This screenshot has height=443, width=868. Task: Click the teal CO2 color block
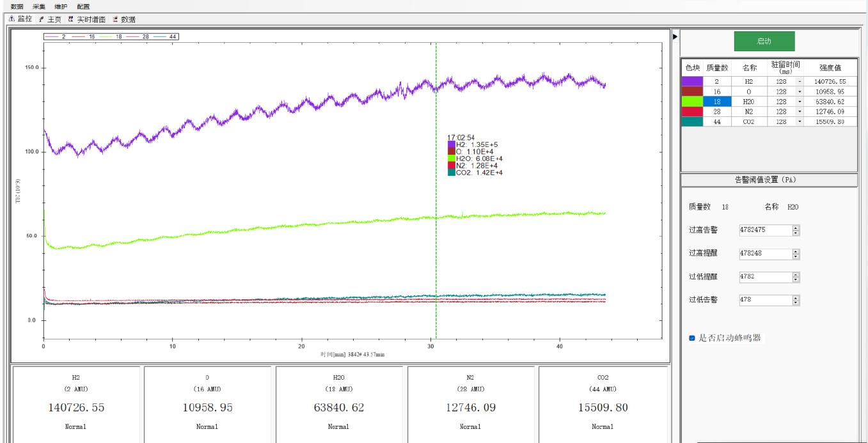(x=692, y=121)
